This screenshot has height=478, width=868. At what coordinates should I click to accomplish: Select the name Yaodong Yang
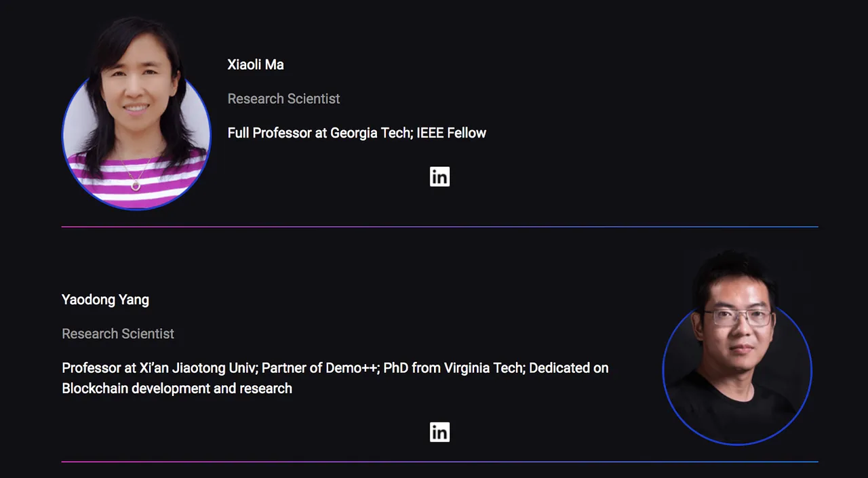coord(105,300)
